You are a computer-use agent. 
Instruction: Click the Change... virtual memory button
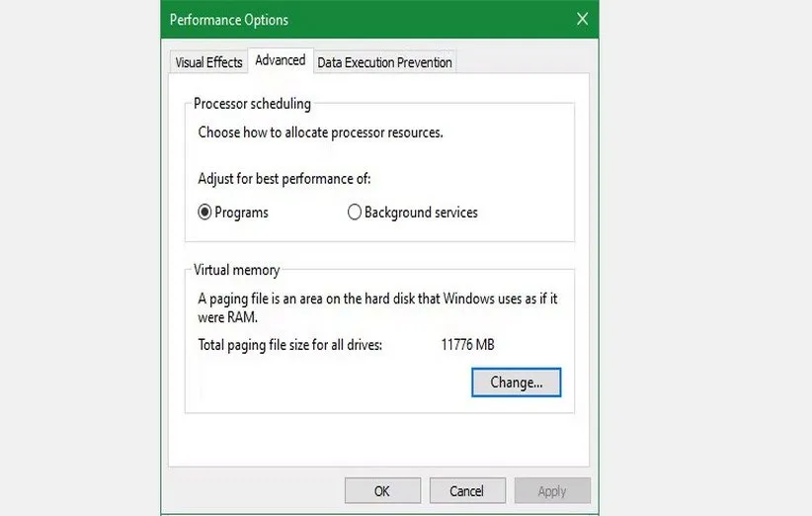[x=517, y=382]
